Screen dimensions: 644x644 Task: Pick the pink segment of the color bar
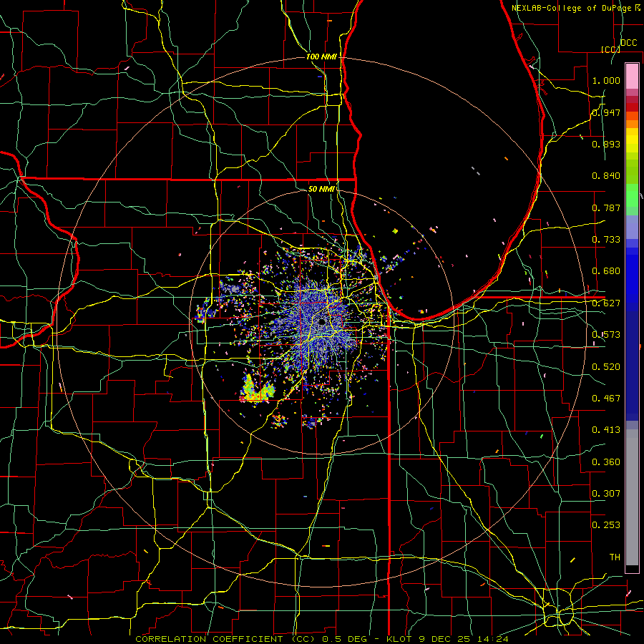[x=632, y=77]
